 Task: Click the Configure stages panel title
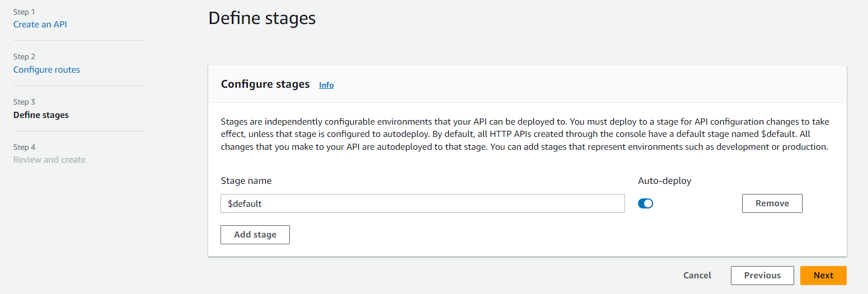pyautogui.click(x=265, y=84)
